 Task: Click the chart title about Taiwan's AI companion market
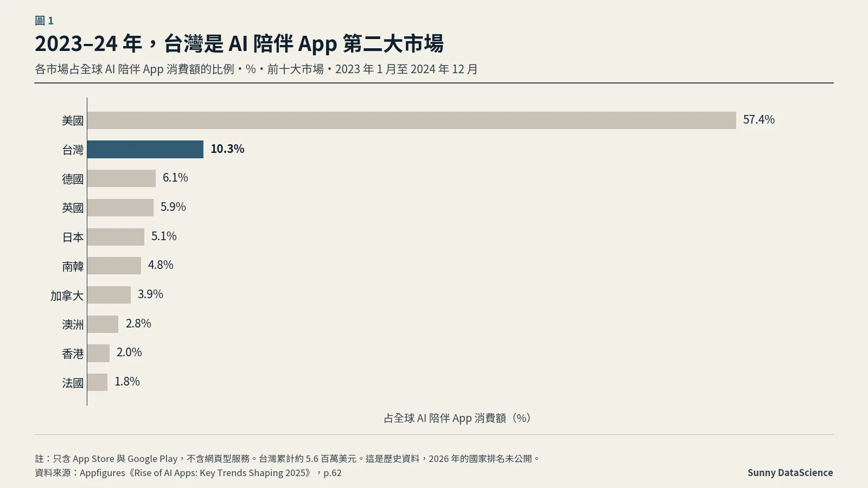pyautogui.click(x=239, y=43)
